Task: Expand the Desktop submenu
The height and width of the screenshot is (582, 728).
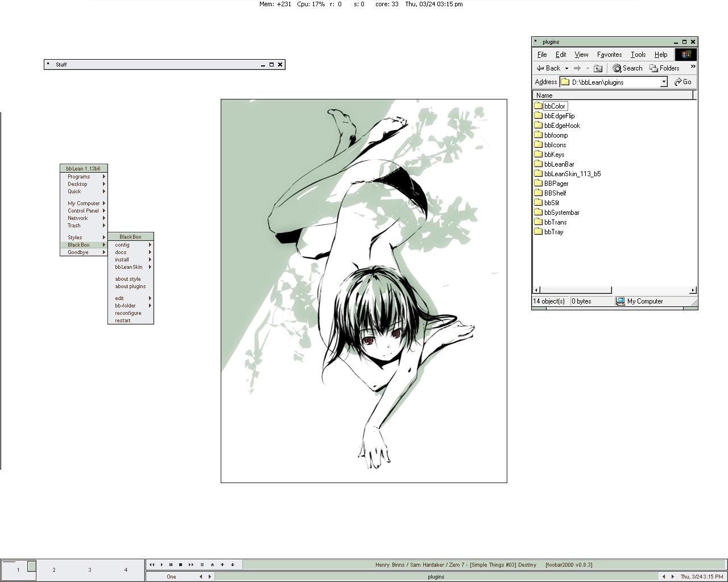Action: click(84, 184)
